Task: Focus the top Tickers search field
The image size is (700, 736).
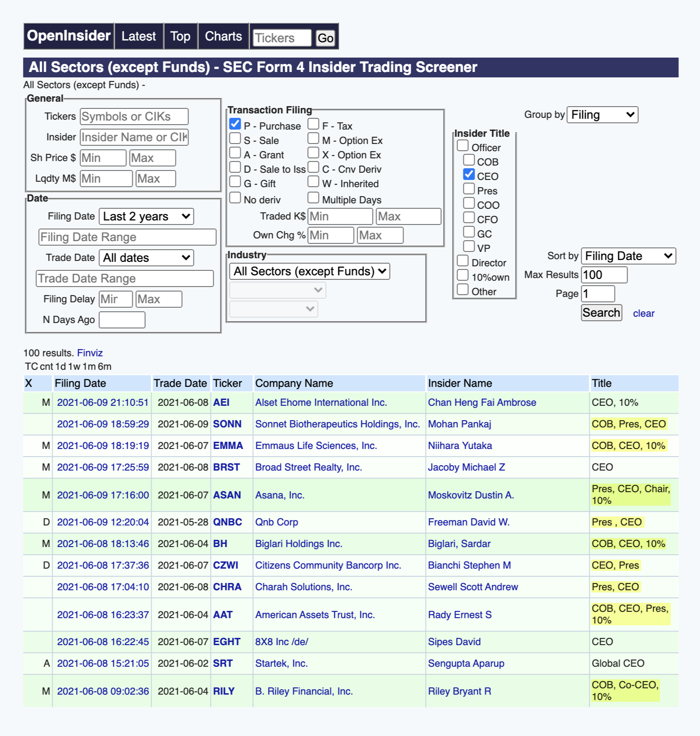Action: pyautogui.click(x=282, y=38)
